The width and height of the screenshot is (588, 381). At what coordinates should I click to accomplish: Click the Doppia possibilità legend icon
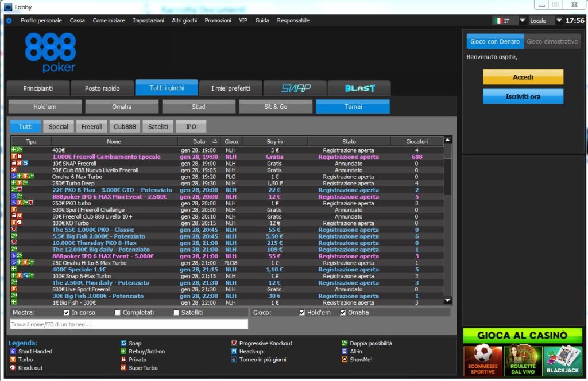(x=345, y=343)
